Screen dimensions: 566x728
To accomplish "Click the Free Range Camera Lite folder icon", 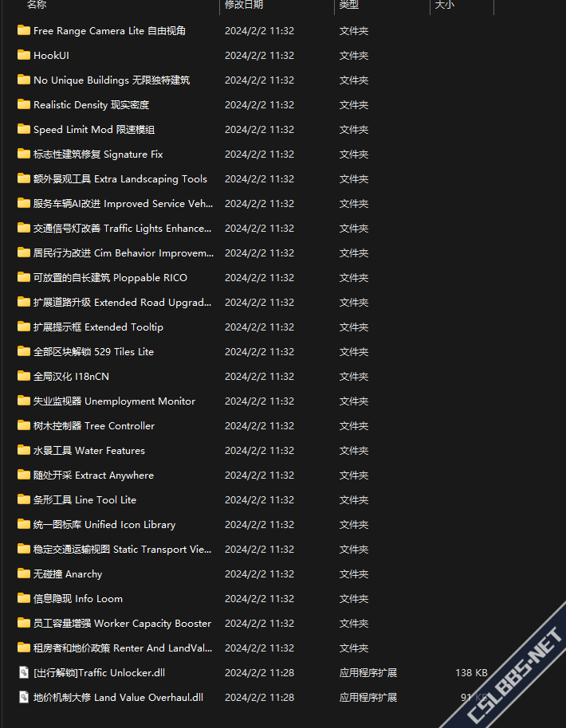I will pyautogui.click(x=24, y=30).
